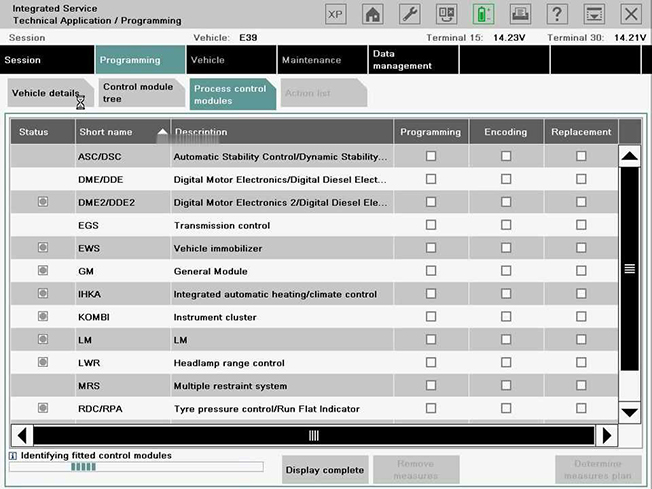The height and width of the screenshot is (489, 652).
Task: Click the LWR status icon
Action: pyautogui.click(x=43, y=362)
